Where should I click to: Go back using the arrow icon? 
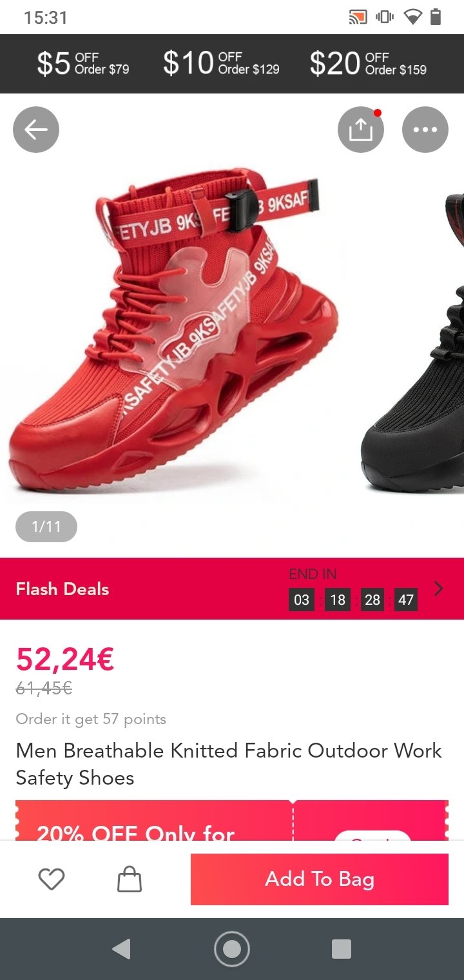point(36,130)
